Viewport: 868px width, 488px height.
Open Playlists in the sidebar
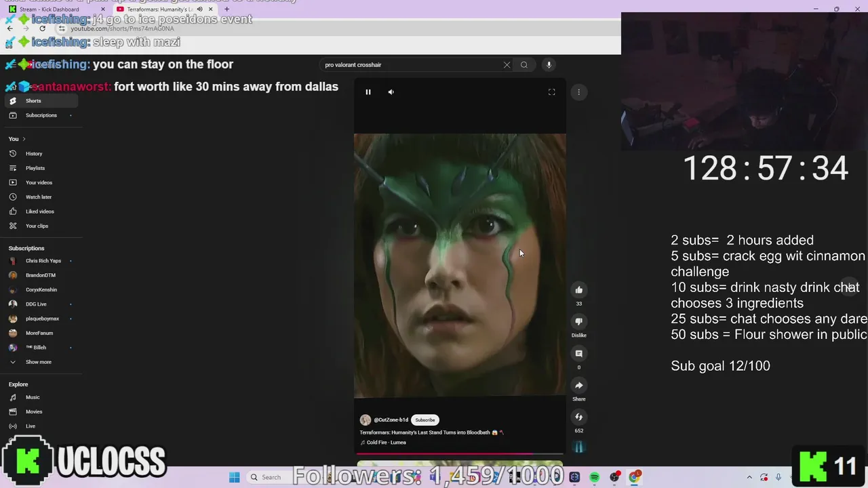(x=41, y=168)
